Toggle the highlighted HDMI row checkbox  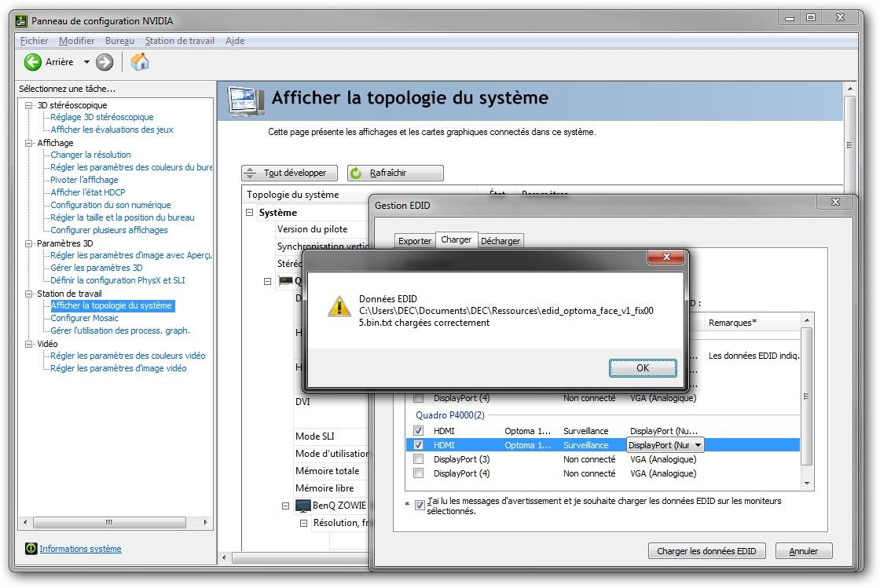[x=418, y=445]
